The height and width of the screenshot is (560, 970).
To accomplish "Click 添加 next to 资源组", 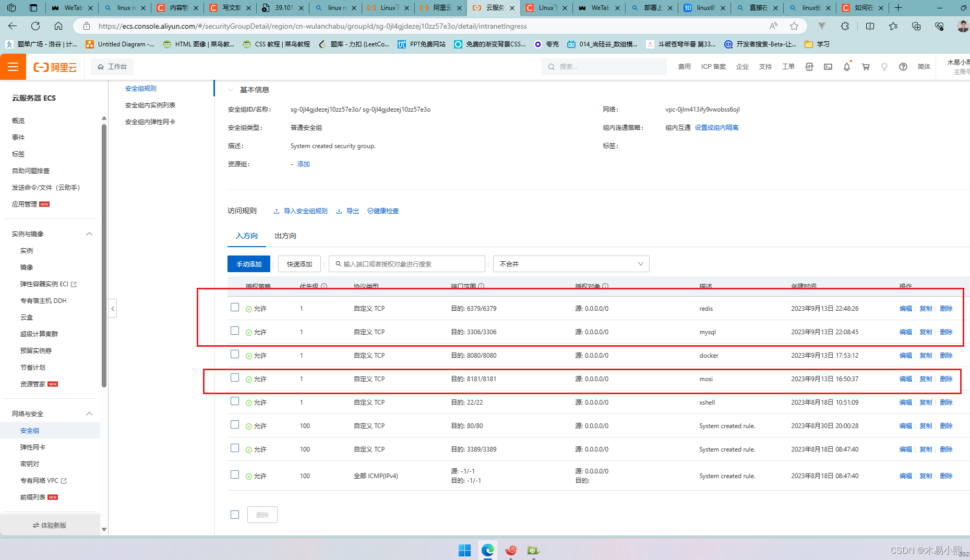I will (x=304, y=164).
